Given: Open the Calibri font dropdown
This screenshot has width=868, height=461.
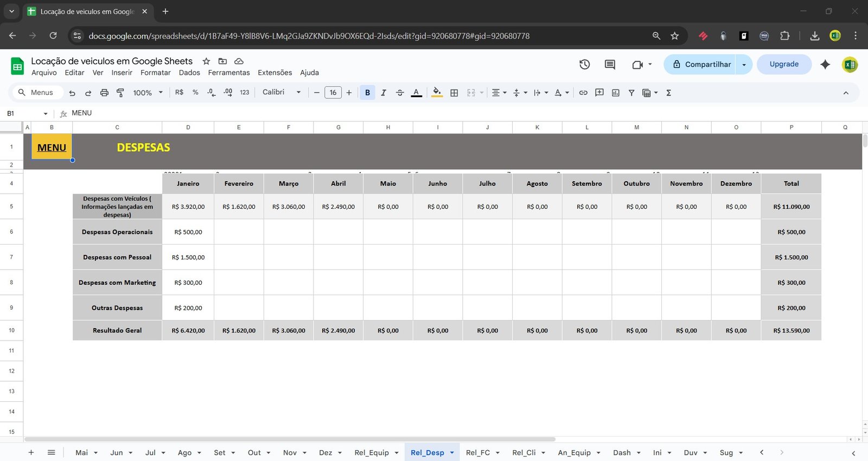Looking at the screenshot, I should 282,93.
